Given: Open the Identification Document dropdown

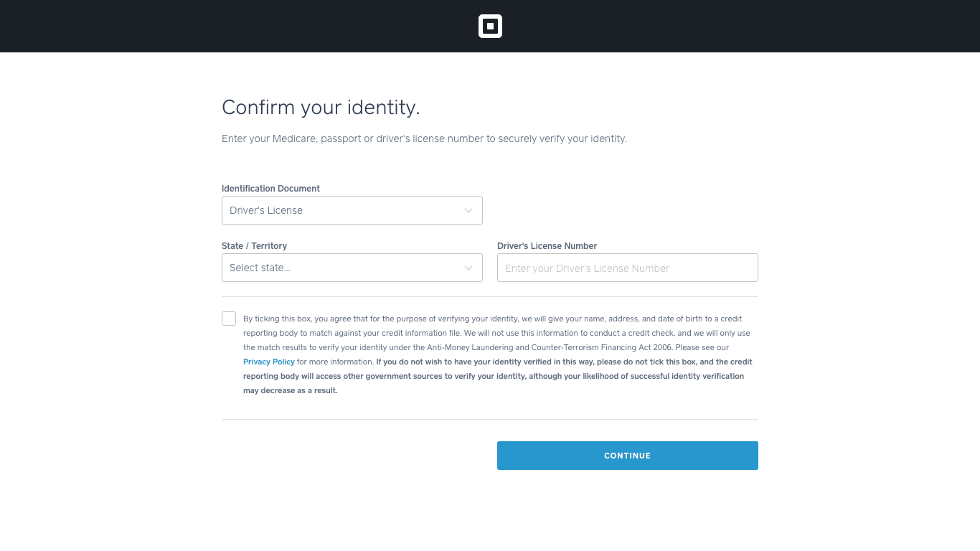Looking at the screenshot, I should click(352, 210).
